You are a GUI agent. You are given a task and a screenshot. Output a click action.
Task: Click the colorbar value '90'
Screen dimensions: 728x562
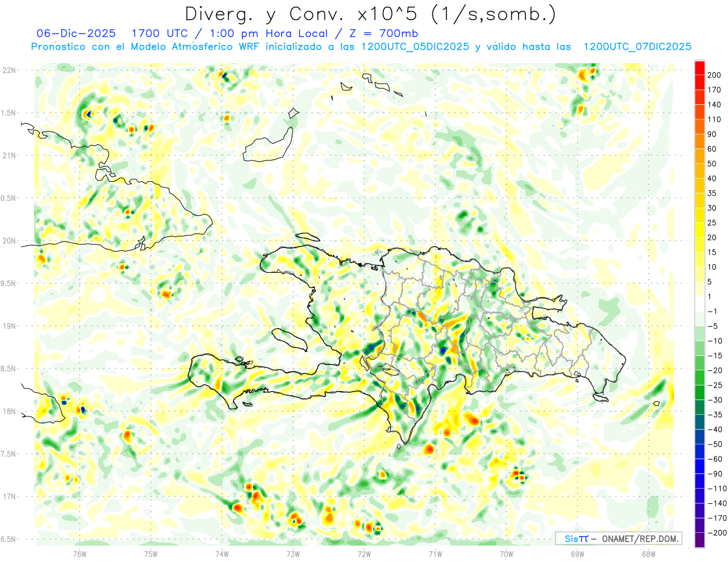click(x=713, y=134)
